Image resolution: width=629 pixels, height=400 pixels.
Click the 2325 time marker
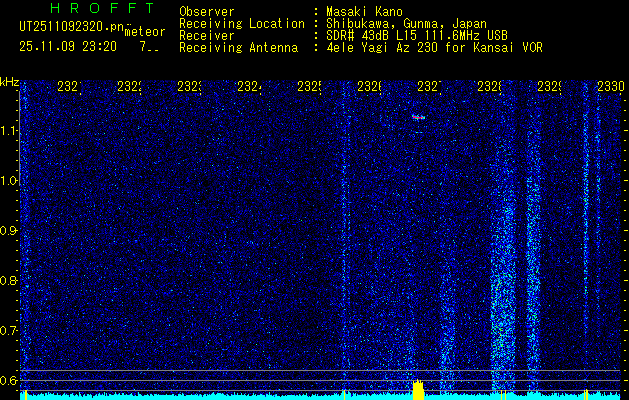[x=309, y=87]
